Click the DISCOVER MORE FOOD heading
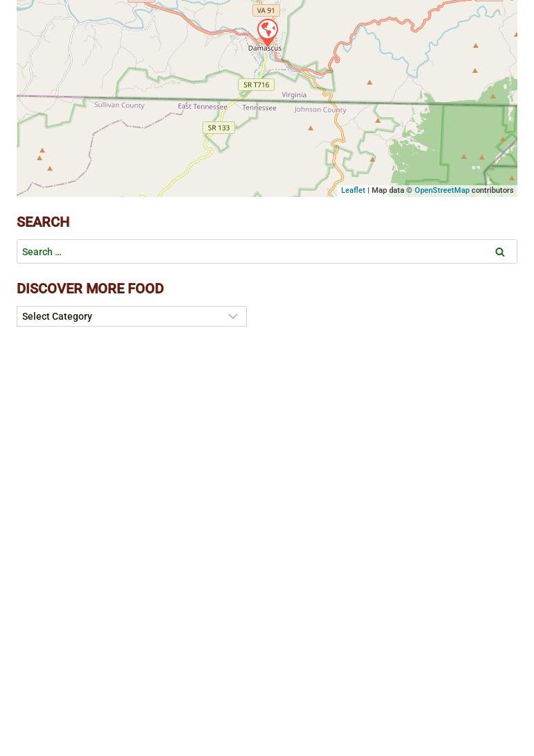The width and height of the screenshot is (534, 756). click(x=90, y=289)
